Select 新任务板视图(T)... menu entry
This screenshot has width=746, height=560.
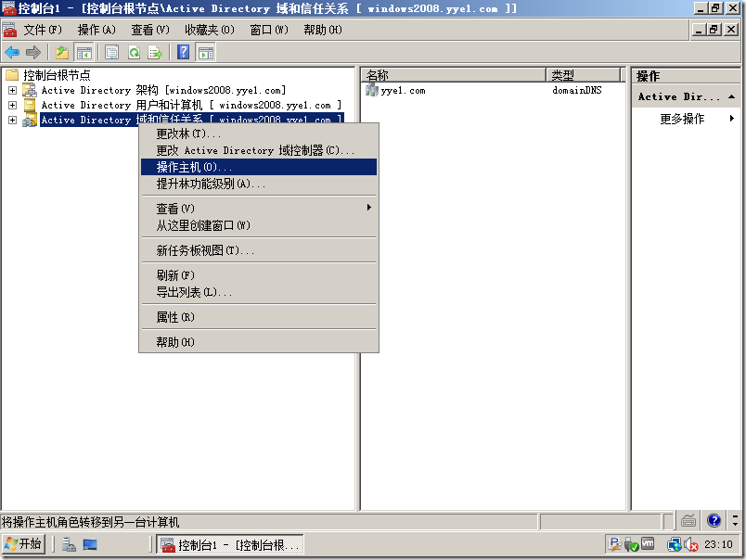[x=259, y=250]
